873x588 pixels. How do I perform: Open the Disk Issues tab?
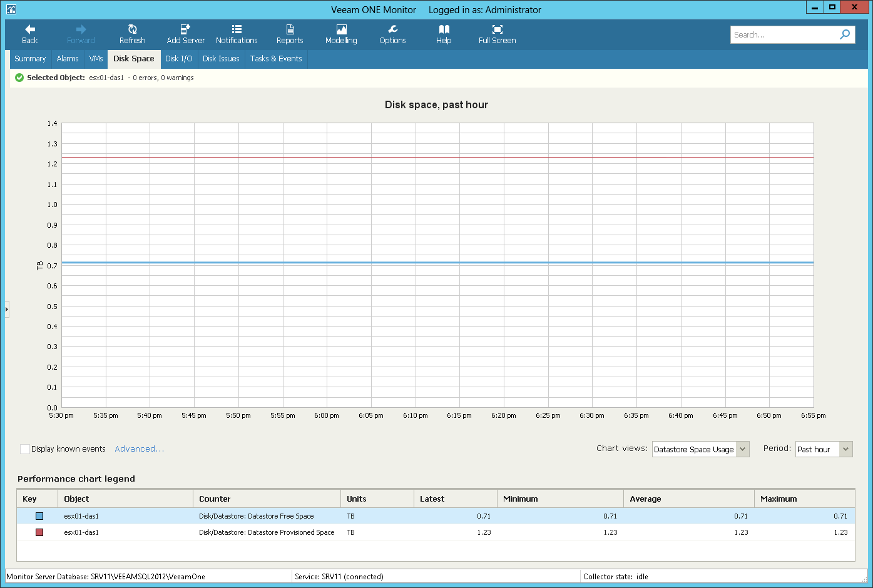(221, 59)
